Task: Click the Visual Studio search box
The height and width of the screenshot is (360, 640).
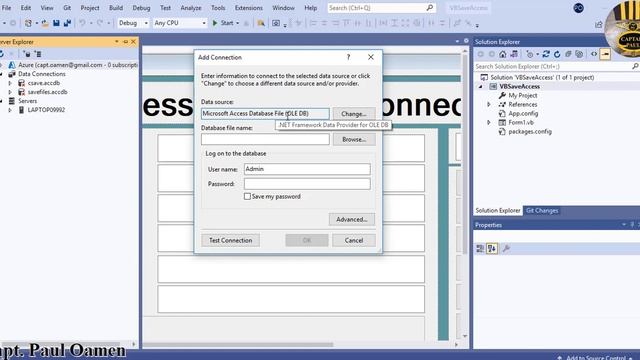Action: coord(381,8)
